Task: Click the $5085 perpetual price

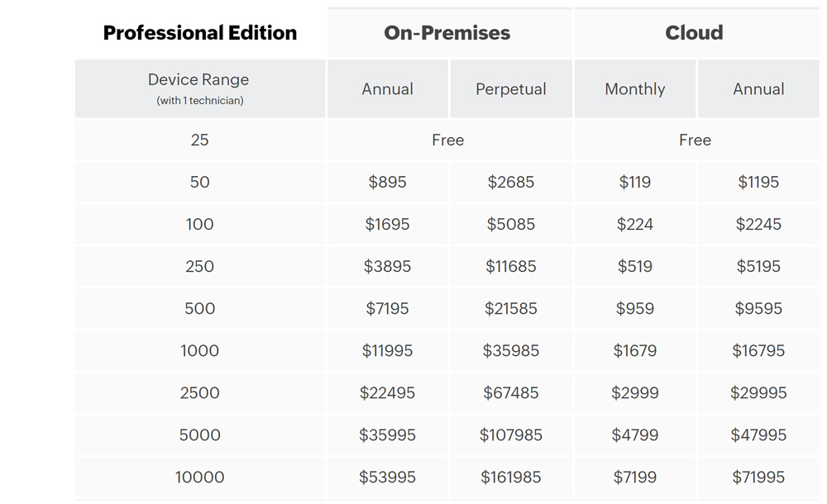Action: click(x=511, y=225)
